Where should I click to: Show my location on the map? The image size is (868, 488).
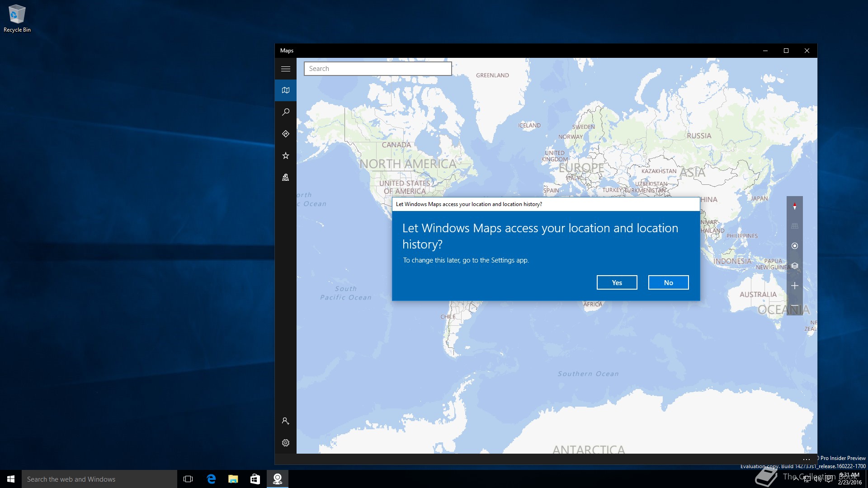pos(795,246)
